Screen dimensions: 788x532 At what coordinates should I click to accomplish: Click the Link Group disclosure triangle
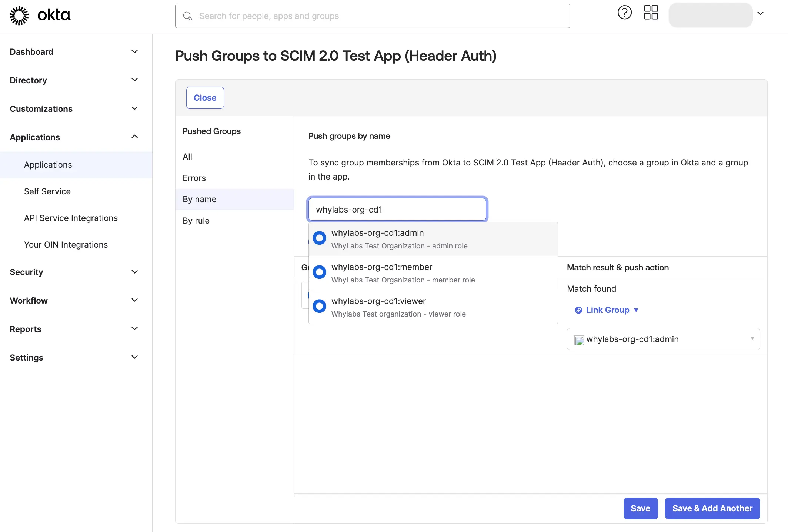coord(637,310)
